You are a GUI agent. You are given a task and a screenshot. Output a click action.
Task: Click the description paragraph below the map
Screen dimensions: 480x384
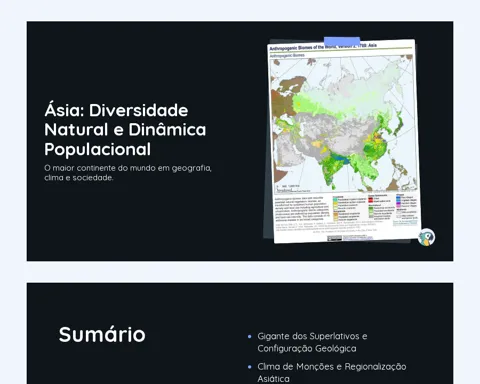tap(302, 209)
